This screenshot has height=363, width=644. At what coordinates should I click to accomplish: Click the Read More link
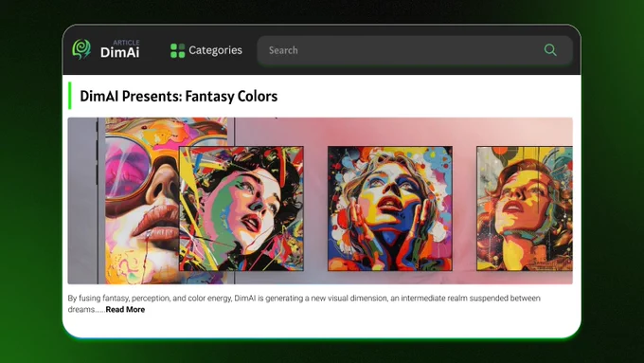coord(125,310)
